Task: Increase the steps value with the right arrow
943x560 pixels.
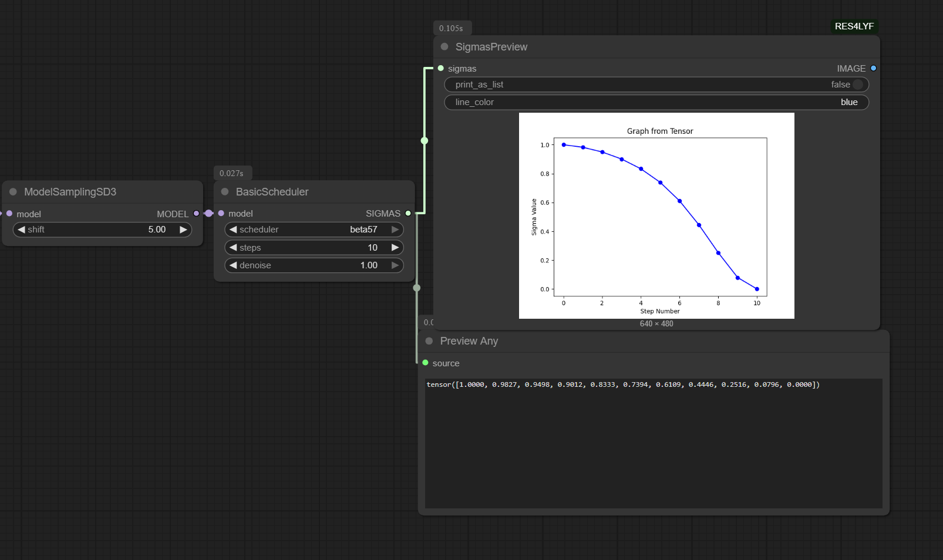Action: 395,248
